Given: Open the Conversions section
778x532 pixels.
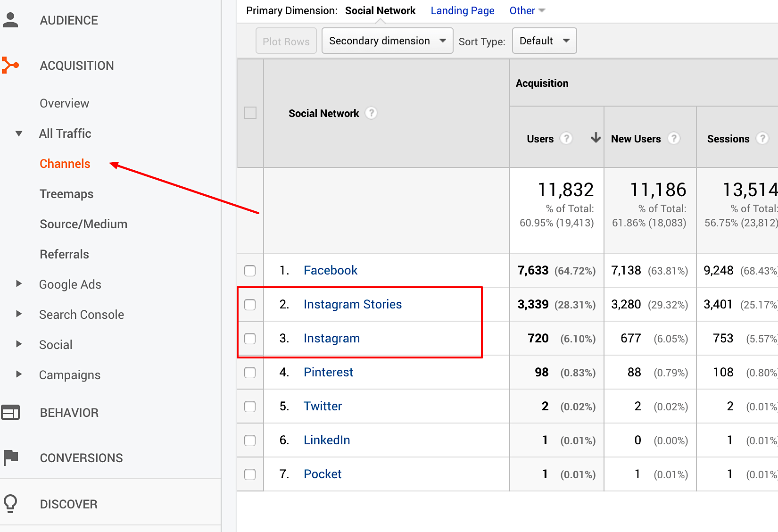Looking at the screenshot, I should point(81,458).
